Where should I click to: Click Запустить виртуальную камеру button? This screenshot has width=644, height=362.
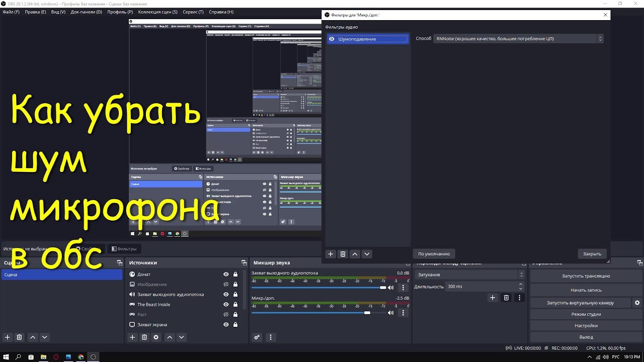(580, 303)
